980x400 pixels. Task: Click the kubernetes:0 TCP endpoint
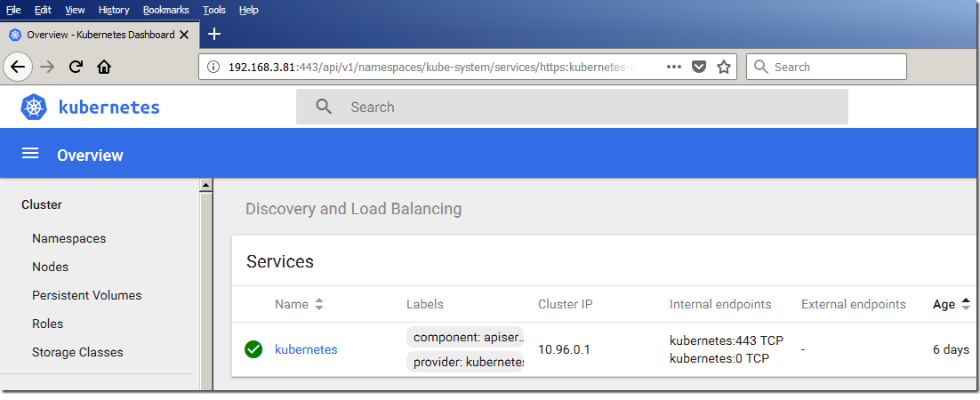719,358
